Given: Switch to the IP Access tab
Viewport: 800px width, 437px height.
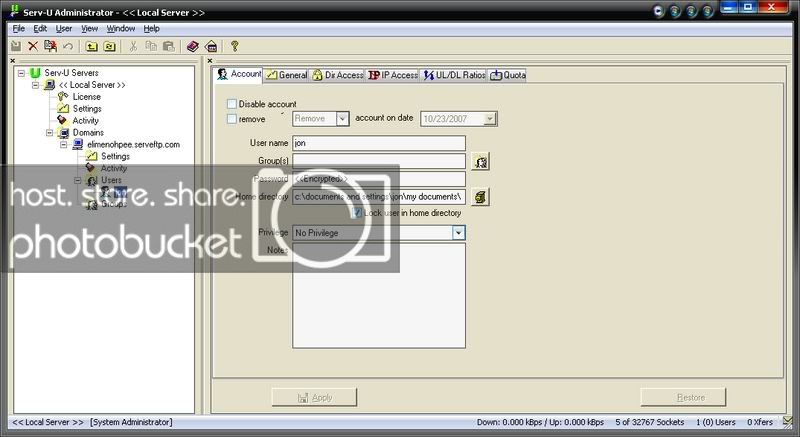Looking at the screenshot, I should coord(393,75).
